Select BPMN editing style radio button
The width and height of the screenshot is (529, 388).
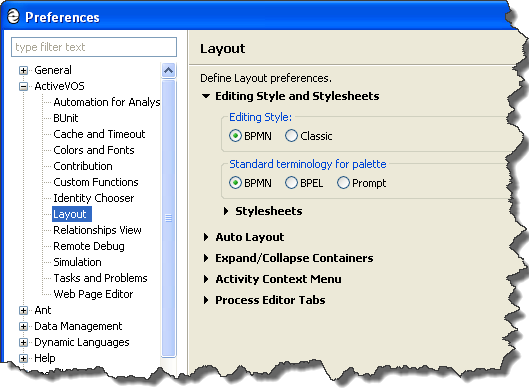pyautogui.click(x=235, y=136)
